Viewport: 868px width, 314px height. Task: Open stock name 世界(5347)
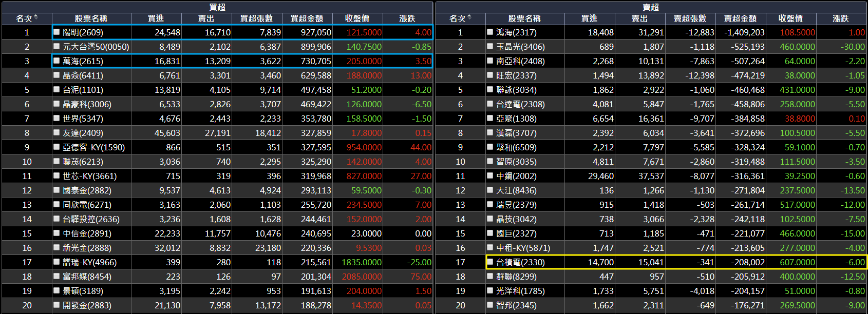pos(83,119)
